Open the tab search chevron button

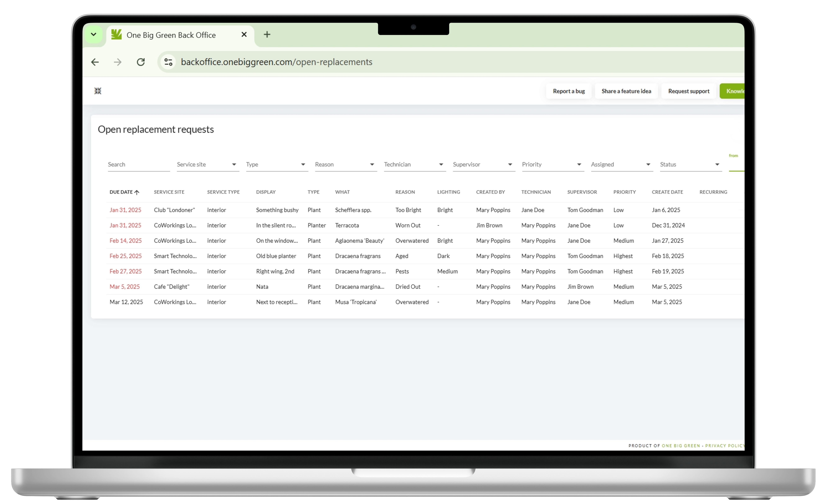click(x=93, y=34)
